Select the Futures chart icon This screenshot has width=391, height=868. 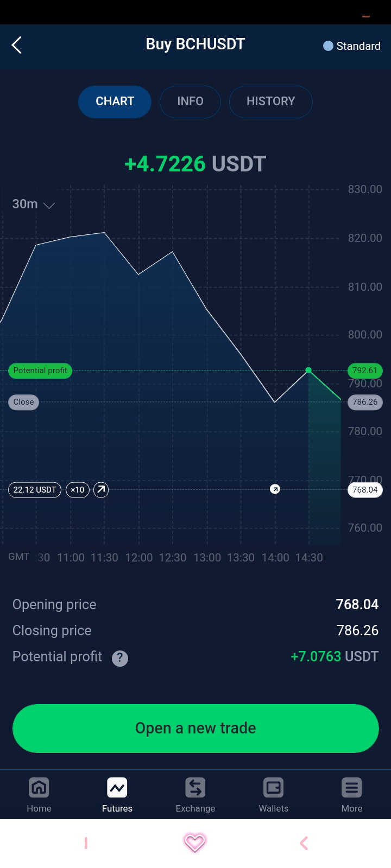[117, 788]
